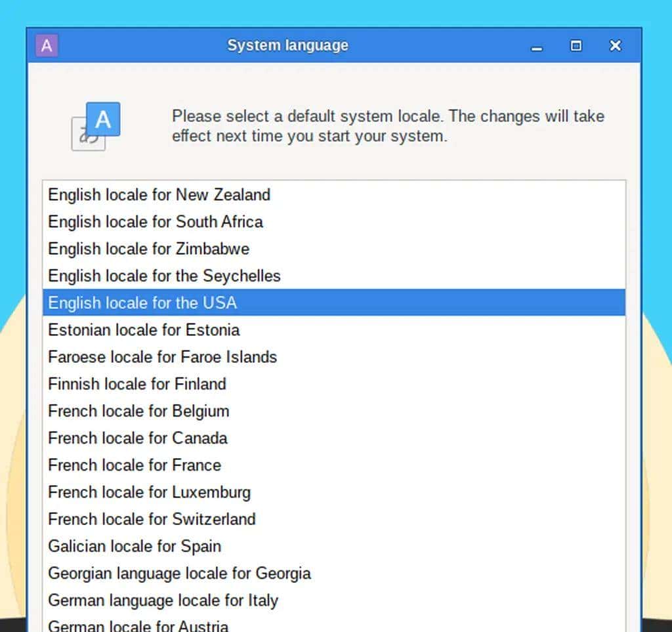Select Georgian language locale for Georgia
Image resolution: width=672 pixels, height=632 pixels.
179,573
